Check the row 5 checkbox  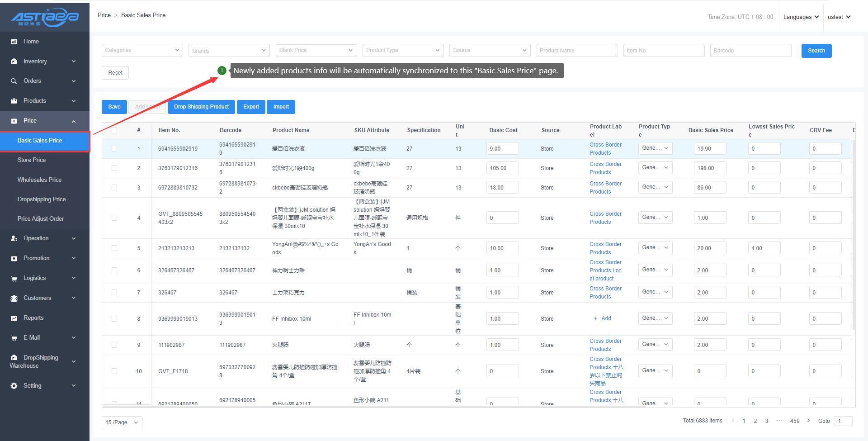114,248
